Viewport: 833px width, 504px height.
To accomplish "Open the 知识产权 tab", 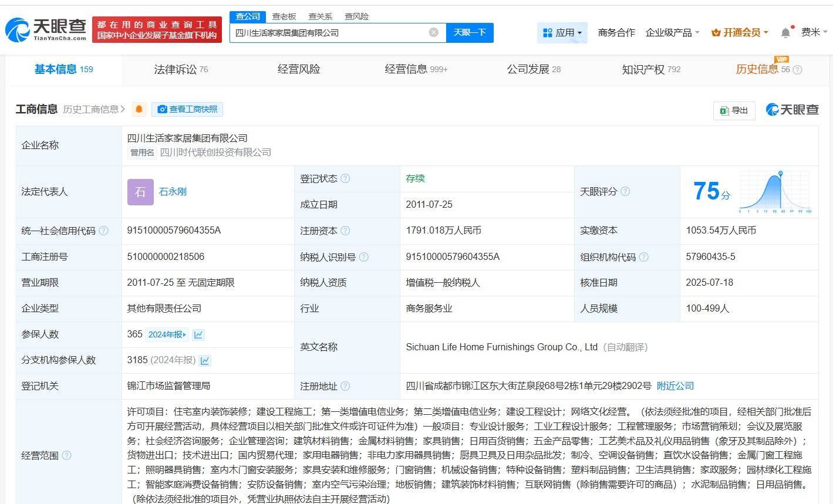I will tap(650, 69).
